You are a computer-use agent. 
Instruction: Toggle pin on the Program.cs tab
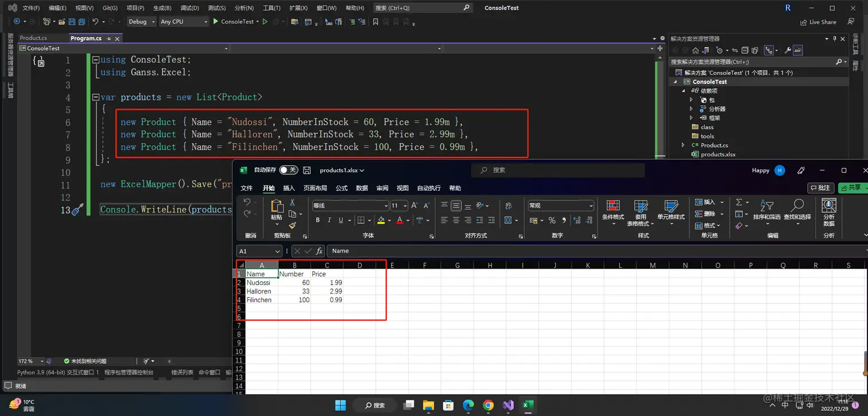(108, 38)
